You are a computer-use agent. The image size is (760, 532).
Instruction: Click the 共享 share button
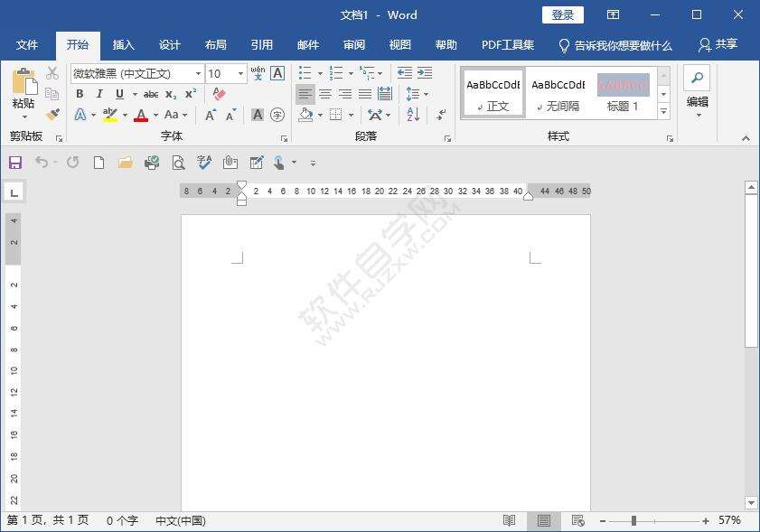click(x=718, y=45)
